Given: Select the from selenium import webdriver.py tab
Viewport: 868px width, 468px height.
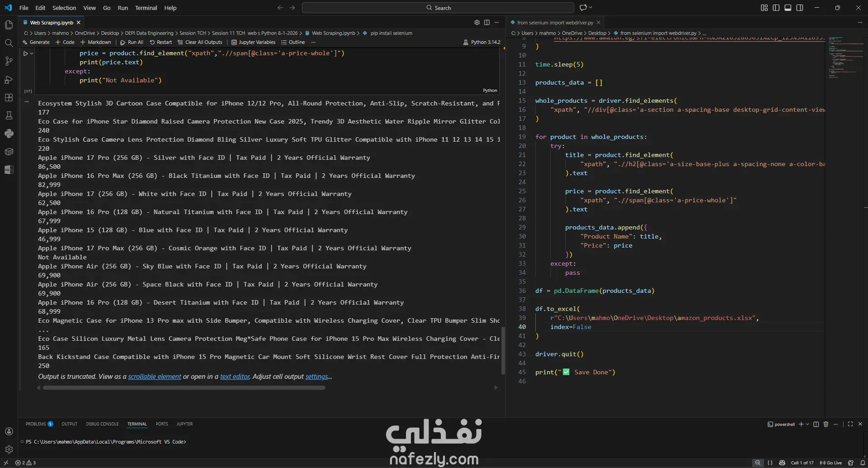Looking at the screenshot, I should click(555, 23).
